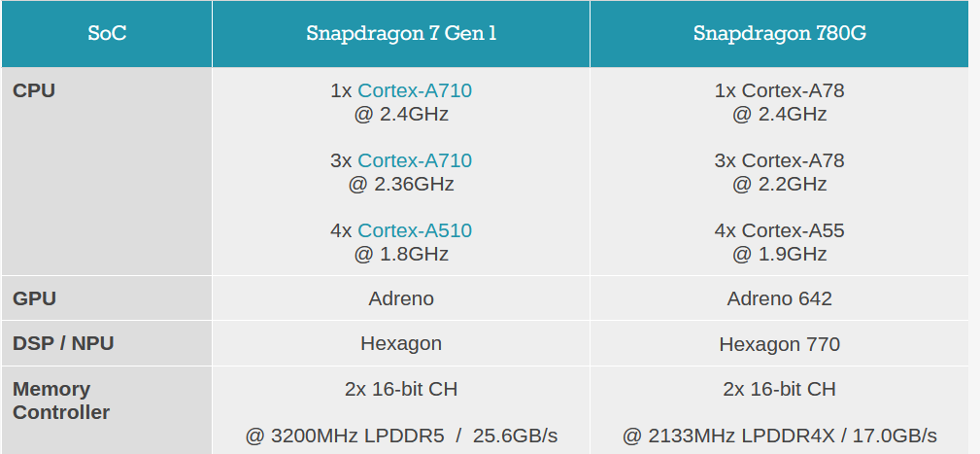
Task: Click the 3x Cortex-A78 text
Action: 779,160
